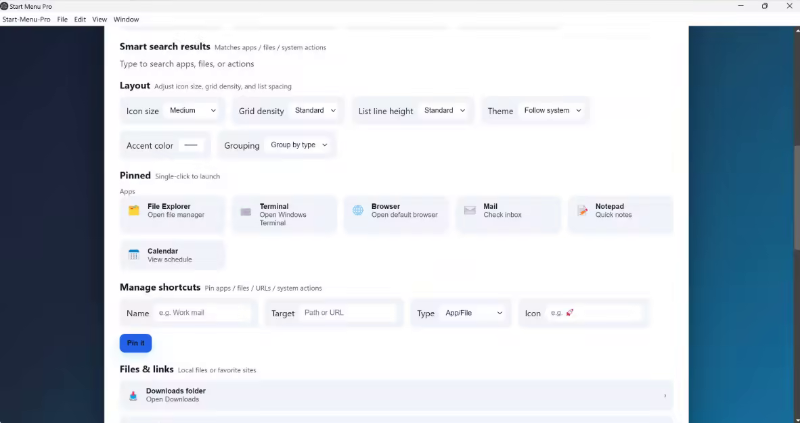Click the Mail envelope icon

[x=470, y=211]
